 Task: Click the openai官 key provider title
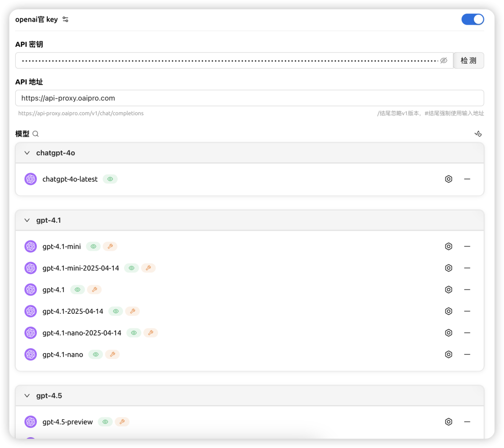point(36,20)
